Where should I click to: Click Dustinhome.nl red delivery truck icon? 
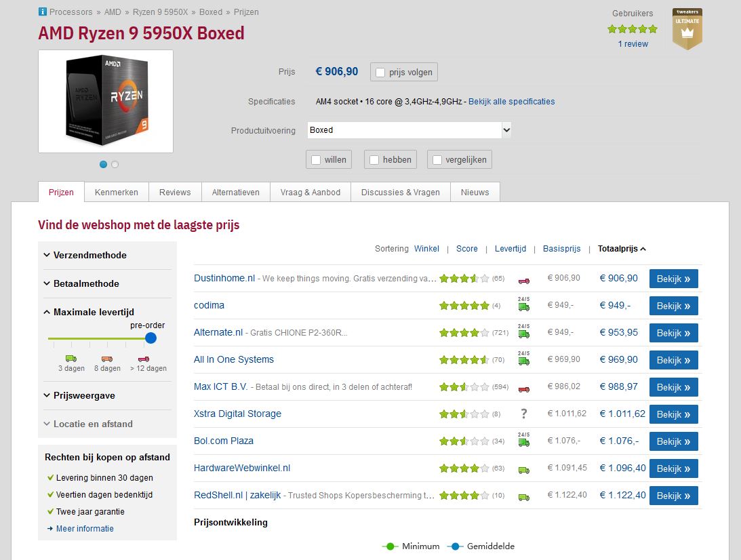(523, 281)
